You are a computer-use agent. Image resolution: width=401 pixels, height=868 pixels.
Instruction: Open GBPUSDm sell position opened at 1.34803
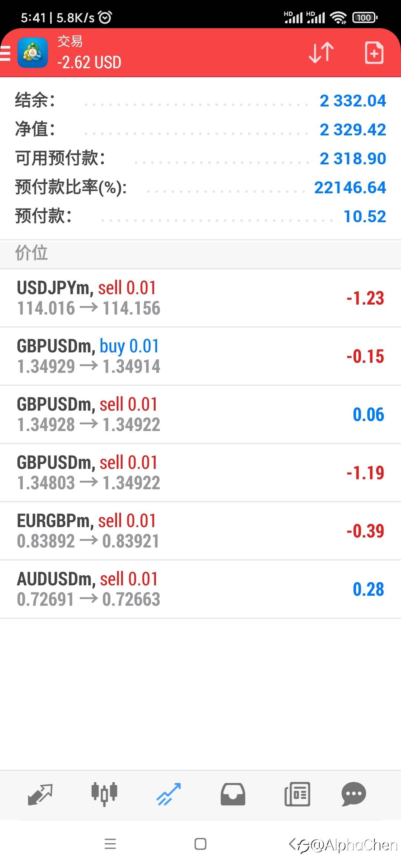coord(200,473)
